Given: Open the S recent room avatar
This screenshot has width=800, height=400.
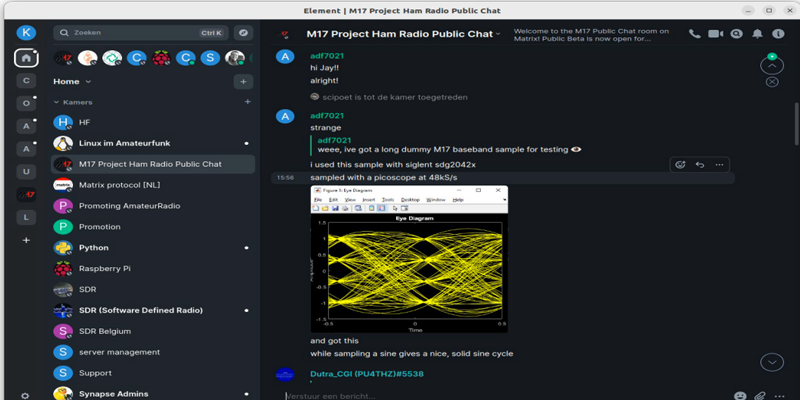Looking at the screenshot, I should (210, 58).
